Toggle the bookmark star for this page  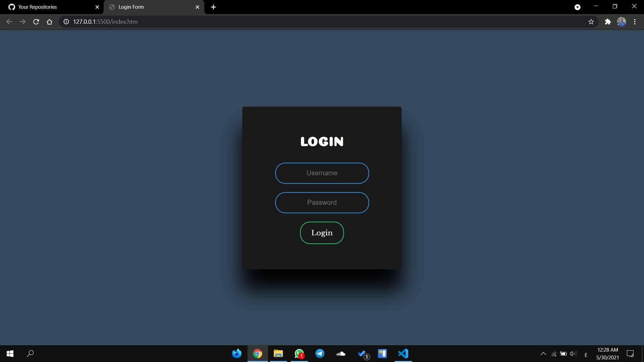591,21
